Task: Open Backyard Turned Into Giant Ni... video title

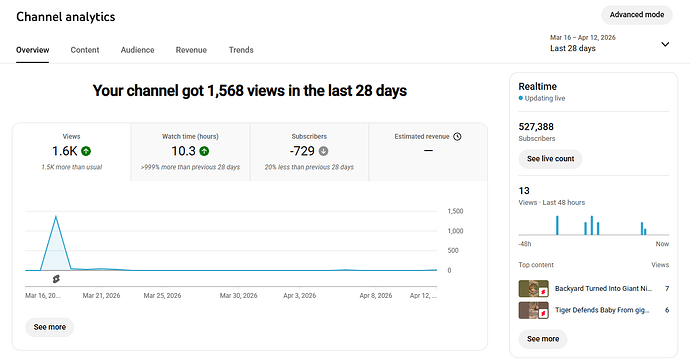Action: (x=603, y=289)
